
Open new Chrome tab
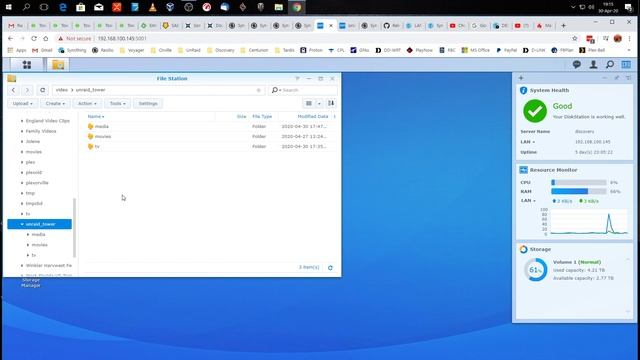[563, 26]
